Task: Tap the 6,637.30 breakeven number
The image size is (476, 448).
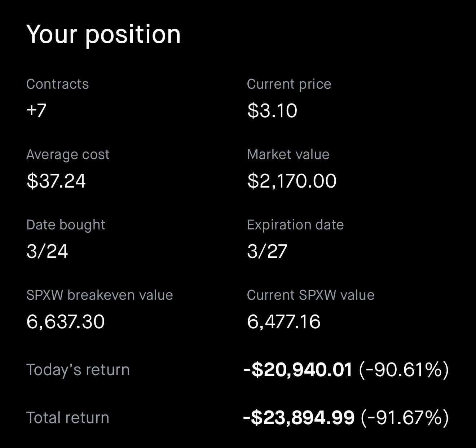Action: [66, 321]
